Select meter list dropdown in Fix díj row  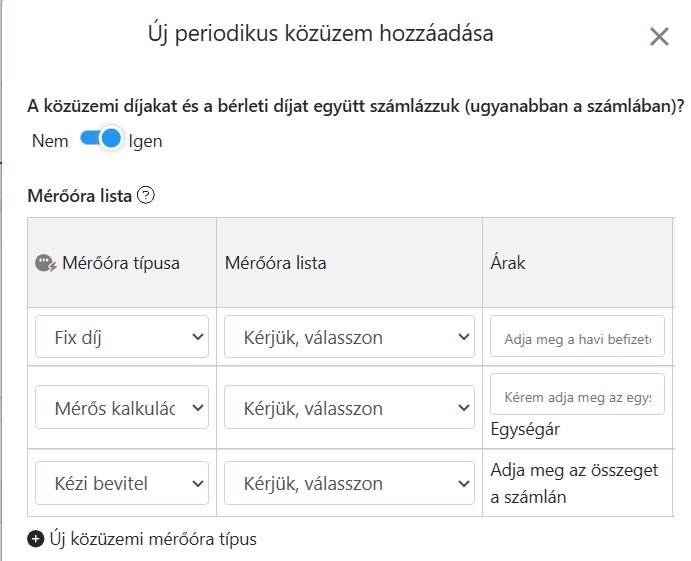[x=349, y=337]
